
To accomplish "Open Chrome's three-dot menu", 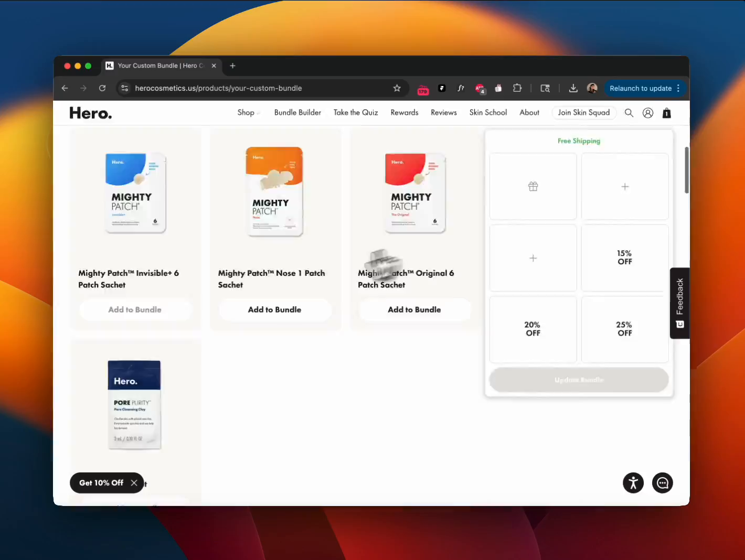I will (x=678, y=88).
